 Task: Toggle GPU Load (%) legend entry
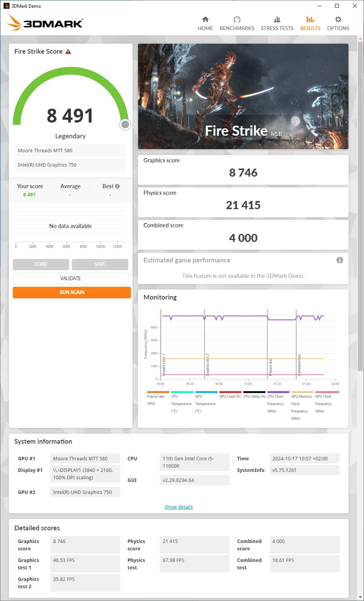coord(230,395)
